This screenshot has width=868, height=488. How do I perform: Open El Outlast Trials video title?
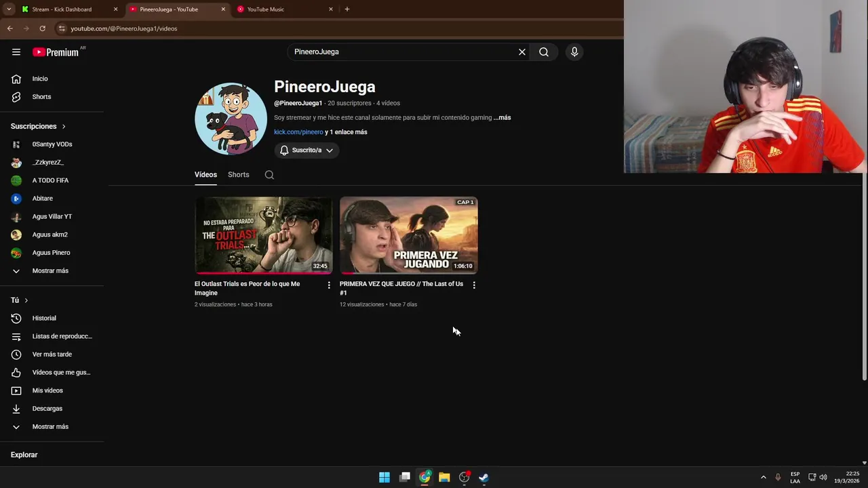[x=247, y=288]
